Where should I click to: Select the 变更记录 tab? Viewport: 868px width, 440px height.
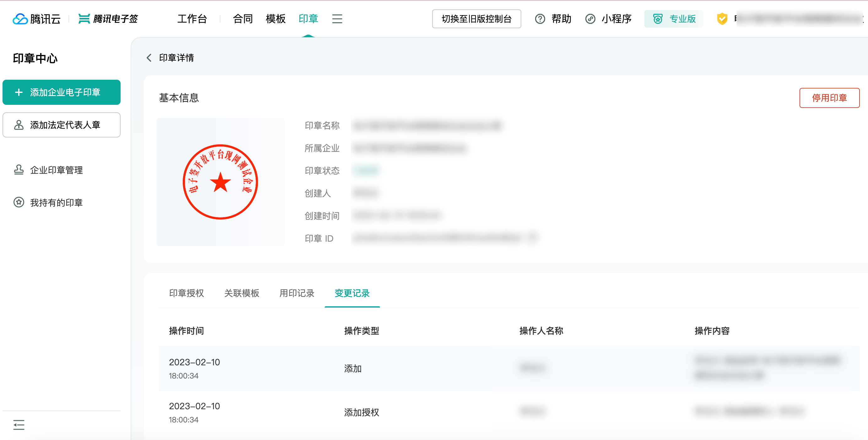[352, 293]
